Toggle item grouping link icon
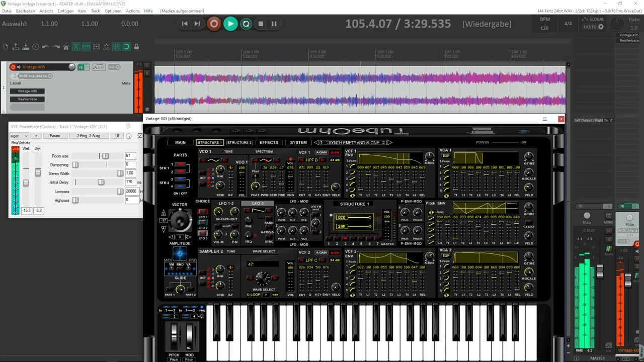This screenshot has width=644, height=362. [86, 47]
